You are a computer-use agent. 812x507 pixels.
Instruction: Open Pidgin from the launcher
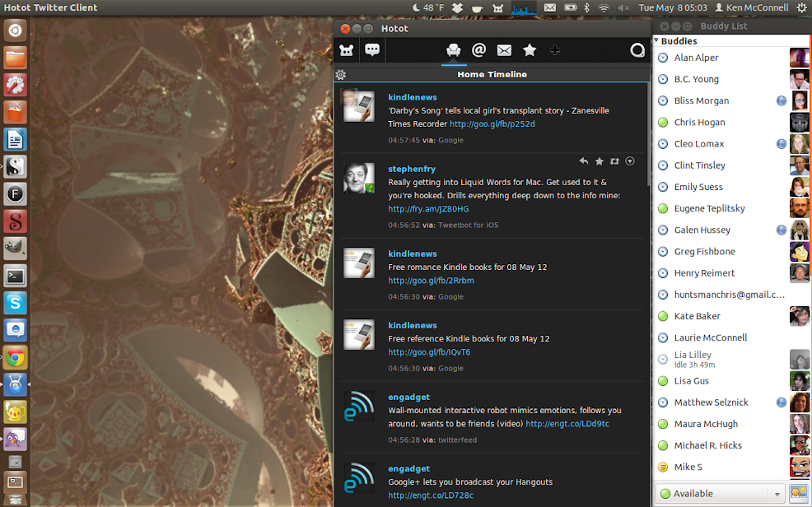[x=15, y=440]
